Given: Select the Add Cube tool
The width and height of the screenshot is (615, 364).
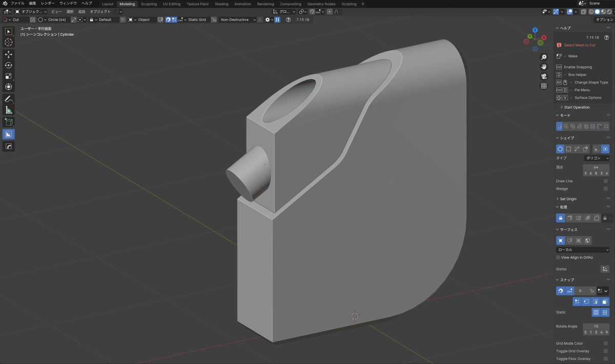Looking at the screenshot, I should click(x=9, y=122).
